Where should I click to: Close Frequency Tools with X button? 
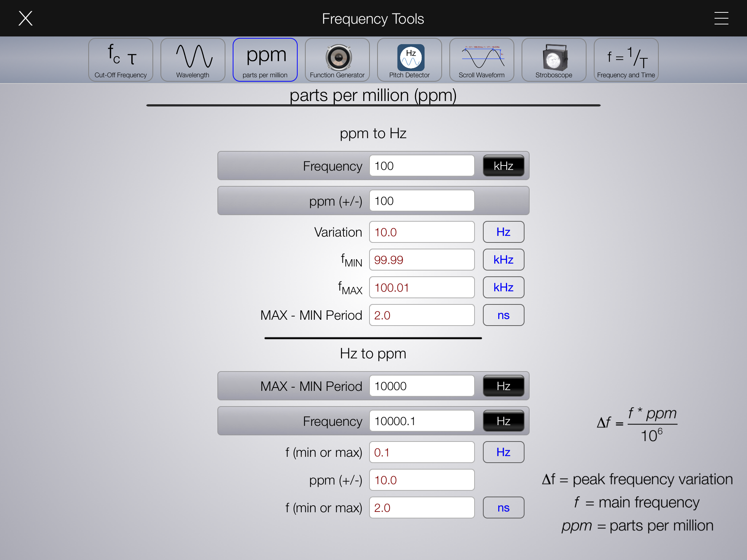click(26, 18)
